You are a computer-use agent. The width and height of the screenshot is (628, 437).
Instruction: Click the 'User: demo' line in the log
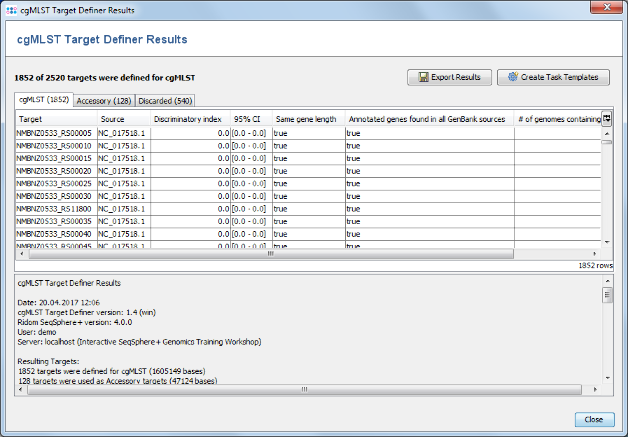37,332
